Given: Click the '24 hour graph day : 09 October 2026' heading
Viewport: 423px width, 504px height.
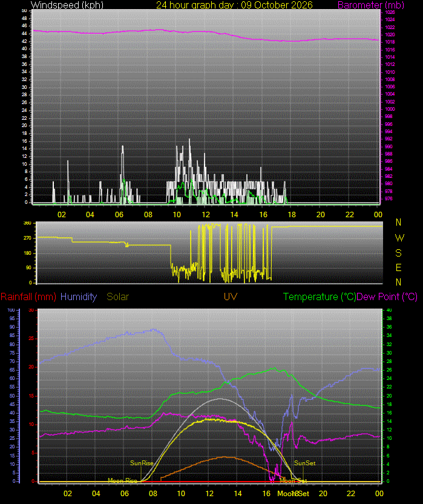Looking at the screenshot, I should click(x=234, y=5).
